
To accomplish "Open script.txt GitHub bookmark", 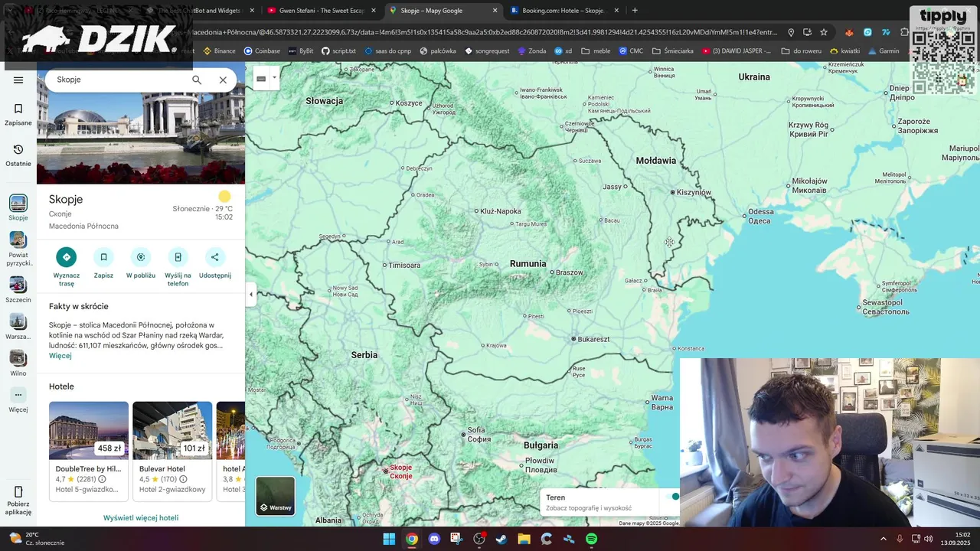I will tap(338, 51).
